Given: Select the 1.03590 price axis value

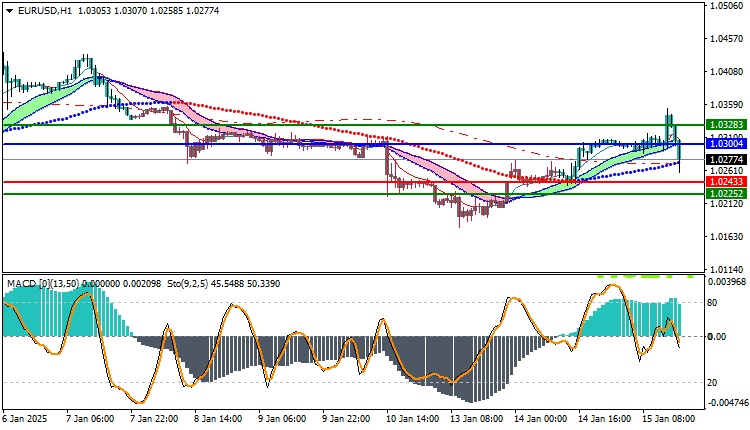Looking at the screenshot, I should tap(727, 104).
